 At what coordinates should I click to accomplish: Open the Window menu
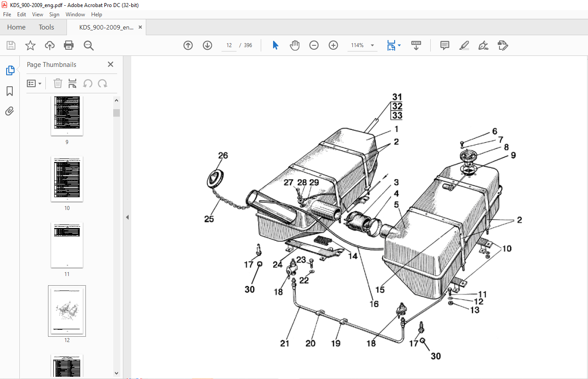click(x=75, y=15)
